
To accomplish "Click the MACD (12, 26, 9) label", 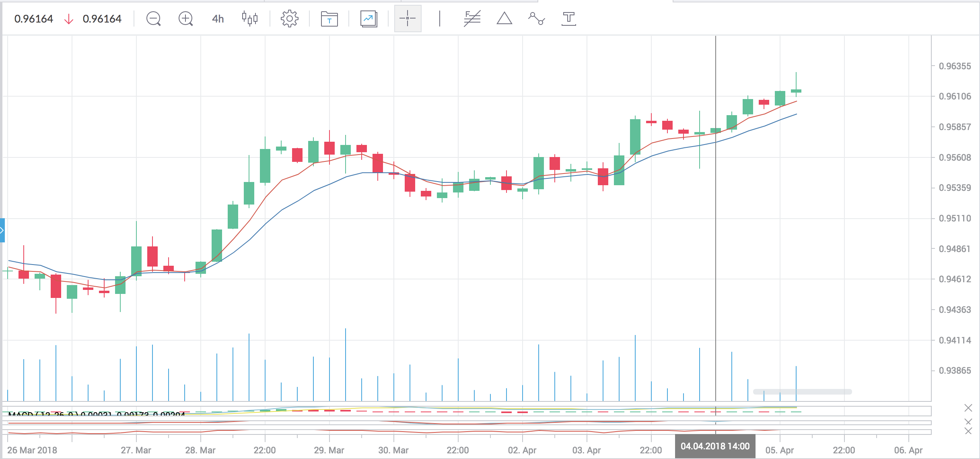I will (x=43, y=414).
